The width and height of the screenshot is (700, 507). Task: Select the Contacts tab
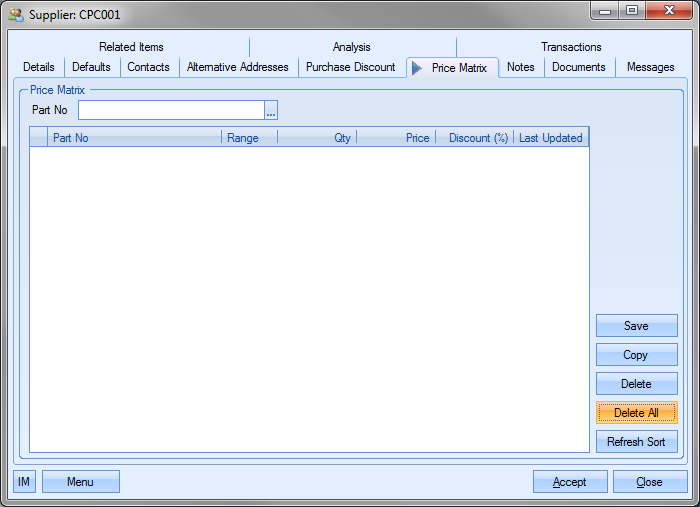(148, 67)
